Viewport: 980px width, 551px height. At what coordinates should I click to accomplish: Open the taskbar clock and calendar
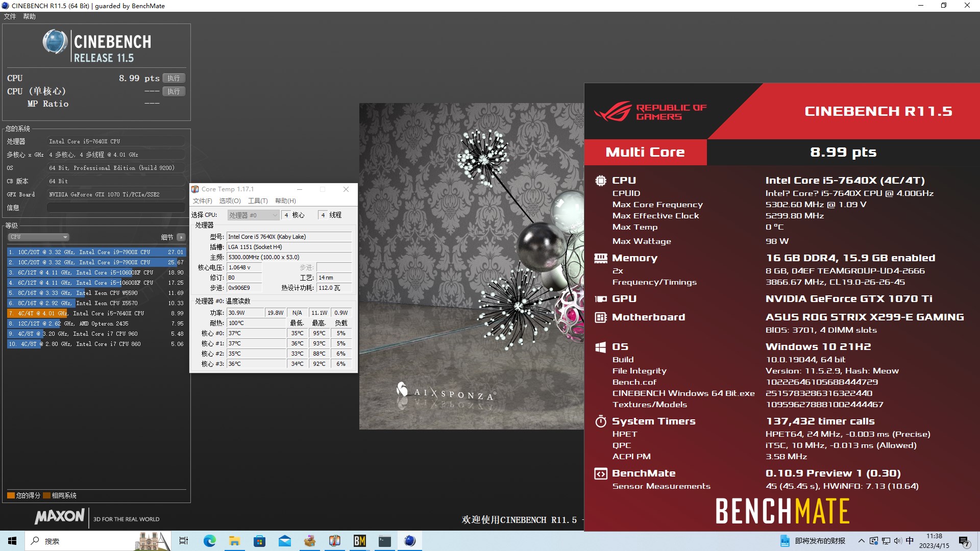tap(934, 541)
